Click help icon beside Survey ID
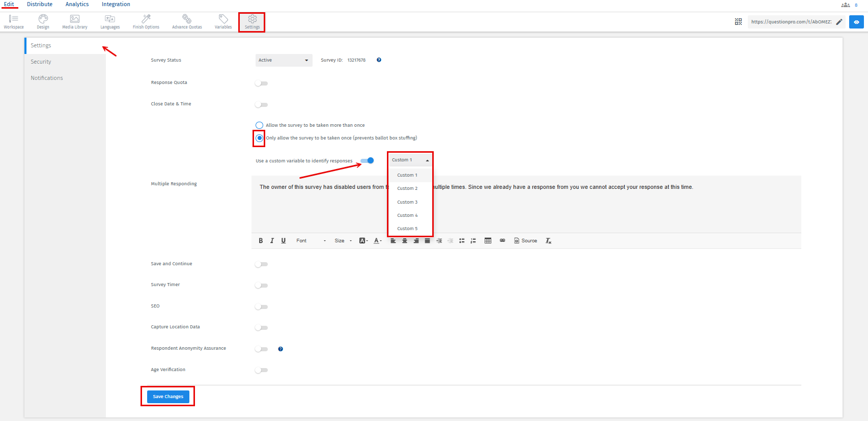 pyautogui.click(x=379, y=60)
